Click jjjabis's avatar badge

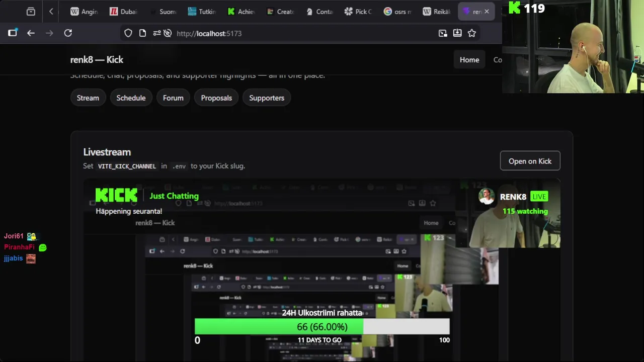31,259
